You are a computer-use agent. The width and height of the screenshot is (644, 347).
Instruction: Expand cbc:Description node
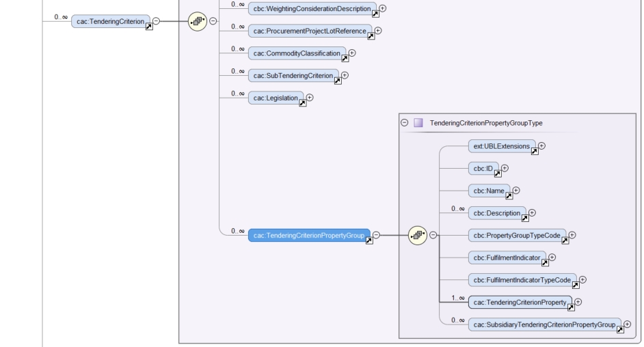point(533,213)
